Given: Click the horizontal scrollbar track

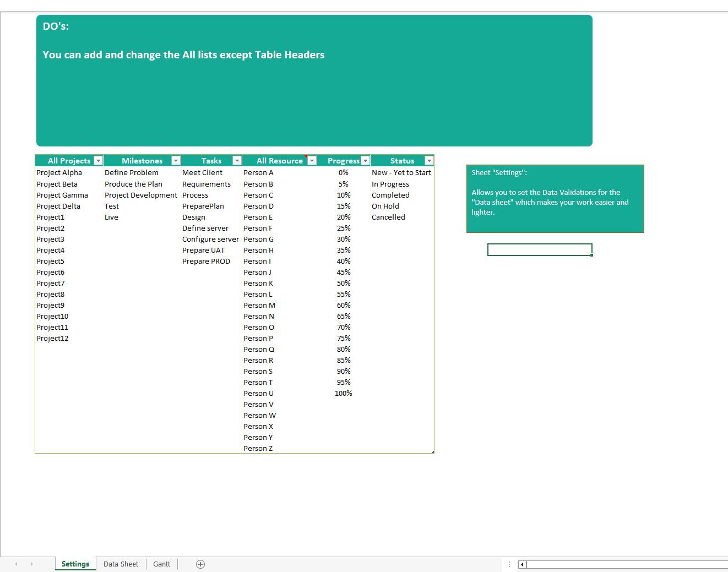Looking at the screenshot, I should (627, 564).
